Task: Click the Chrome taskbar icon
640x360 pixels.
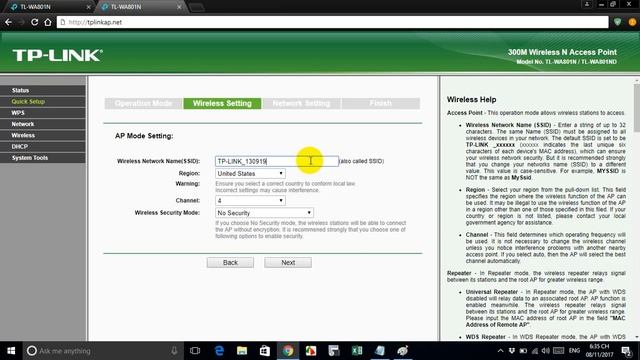Action: [288, 351]
